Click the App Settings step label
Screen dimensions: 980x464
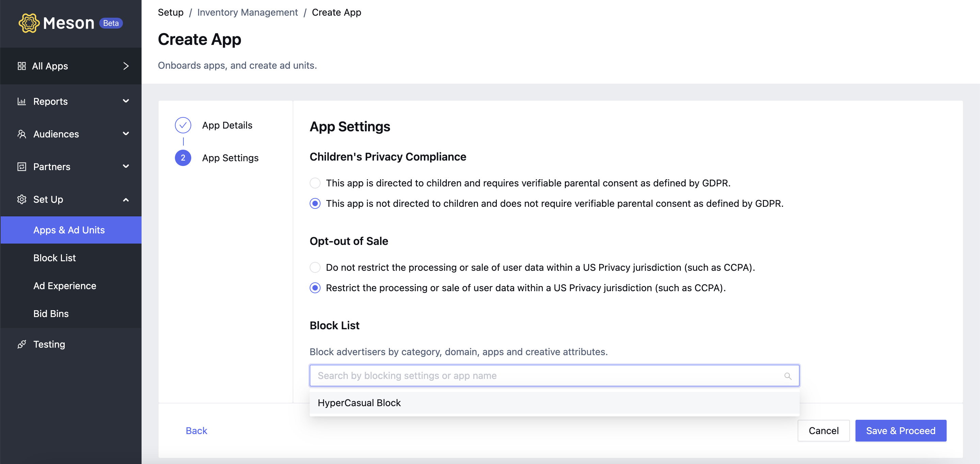tap(230, 158)
